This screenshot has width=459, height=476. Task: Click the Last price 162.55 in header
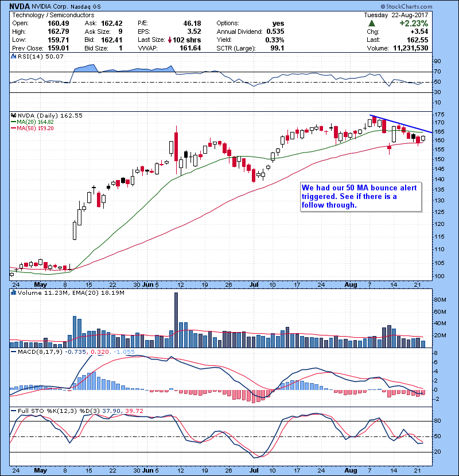[418, 40]
